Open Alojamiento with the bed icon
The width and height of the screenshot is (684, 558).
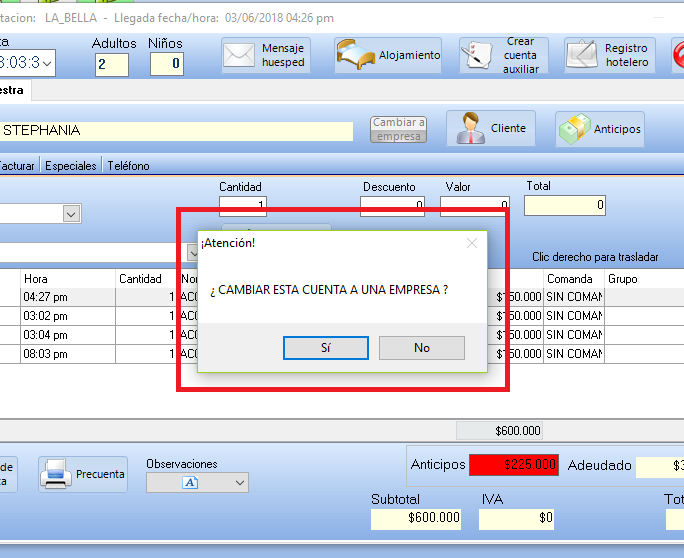(355, 56)
